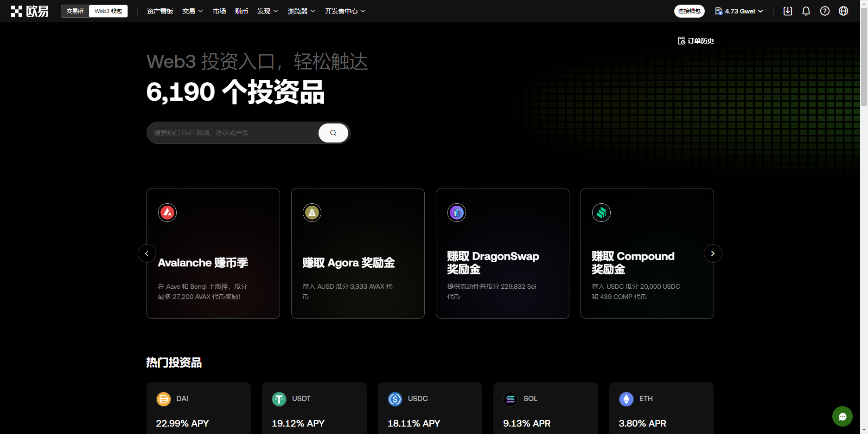Screen dimensions: 868x434
Task: Open the notifications bell
Action: click(806, 11)
